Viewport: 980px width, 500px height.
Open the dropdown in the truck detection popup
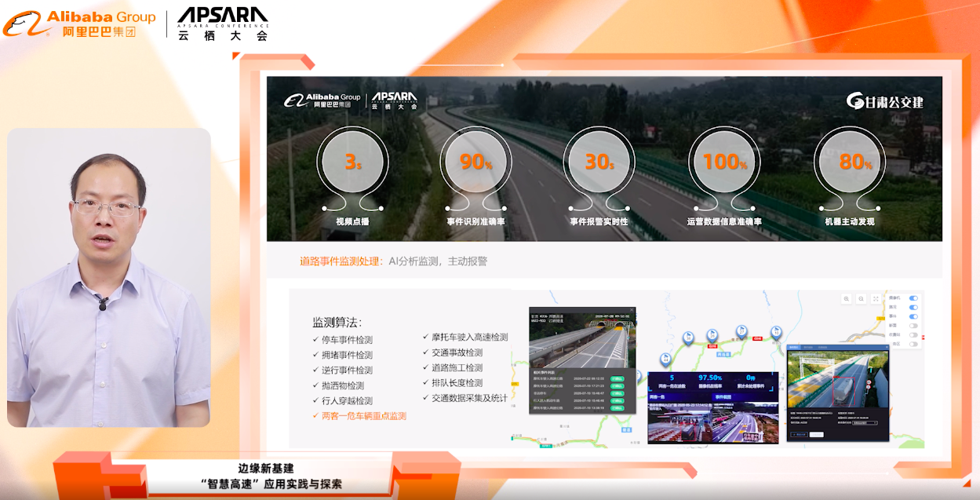click(865, 422)
